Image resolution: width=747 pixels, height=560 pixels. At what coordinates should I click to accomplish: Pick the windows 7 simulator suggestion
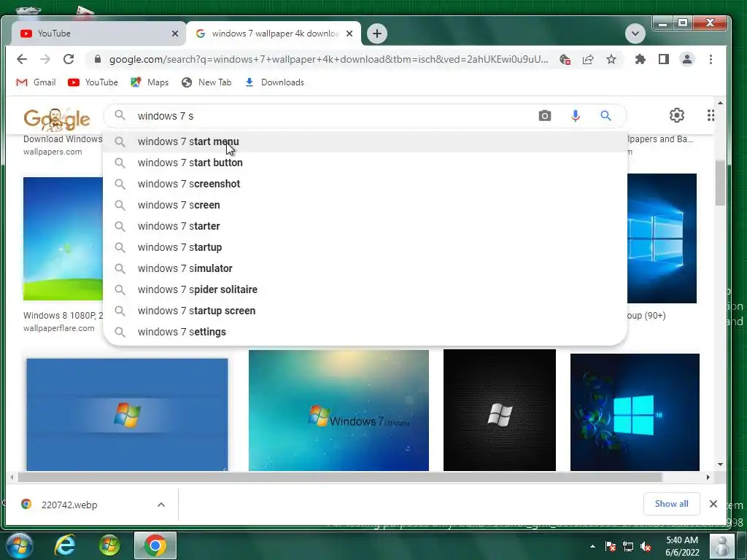365,268
